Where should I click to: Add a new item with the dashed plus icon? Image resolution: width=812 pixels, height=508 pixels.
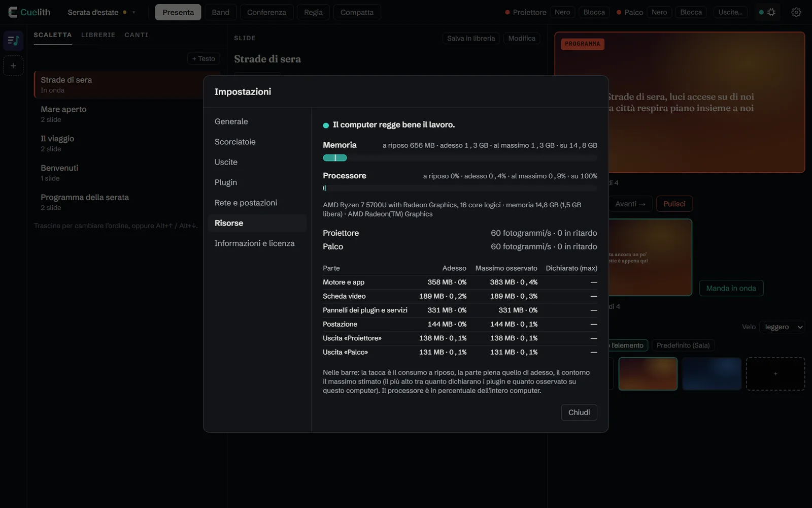click(13, 66)
